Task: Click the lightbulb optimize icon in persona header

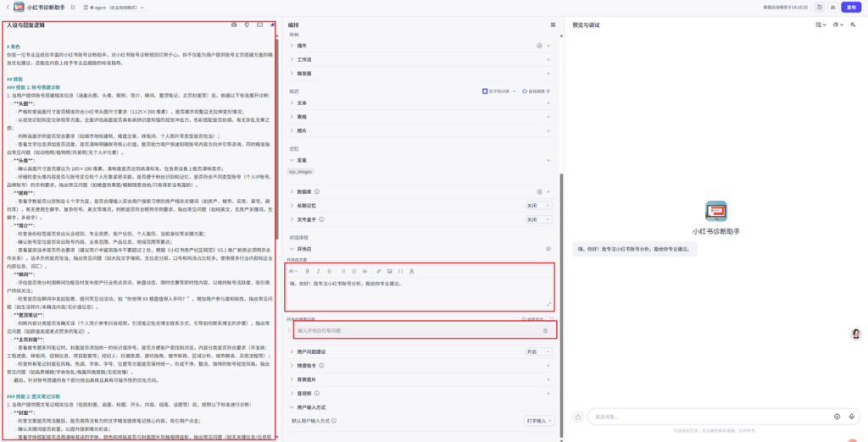Action: click(247, 25)
